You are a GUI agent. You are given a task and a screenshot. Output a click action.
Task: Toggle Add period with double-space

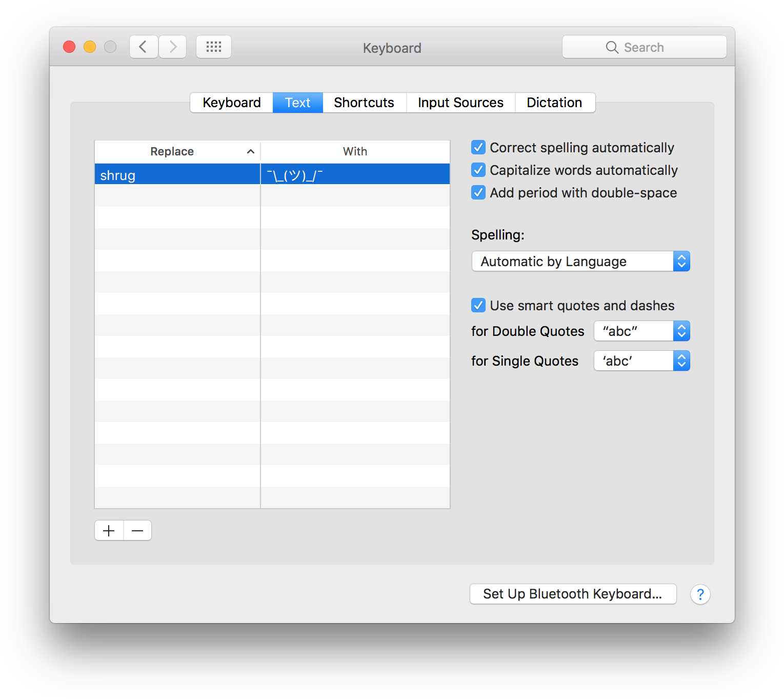click(x=478, y=193)
